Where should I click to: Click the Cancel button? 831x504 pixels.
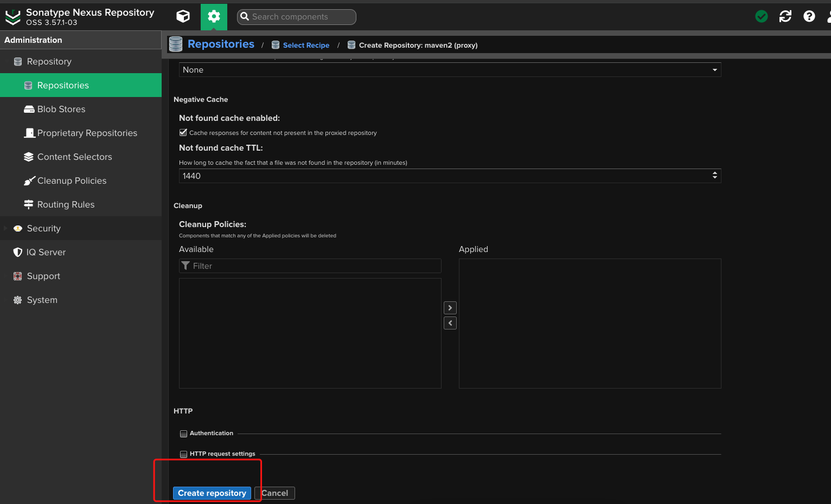275,493
